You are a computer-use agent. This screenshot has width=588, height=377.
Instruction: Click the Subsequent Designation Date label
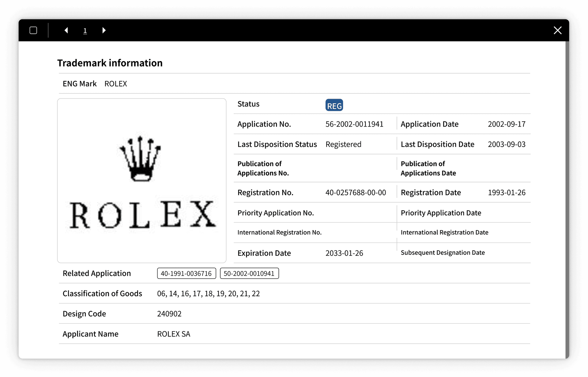443,253
